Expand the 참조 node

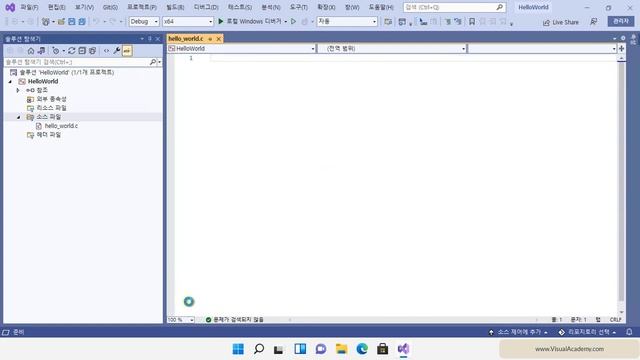18,90
